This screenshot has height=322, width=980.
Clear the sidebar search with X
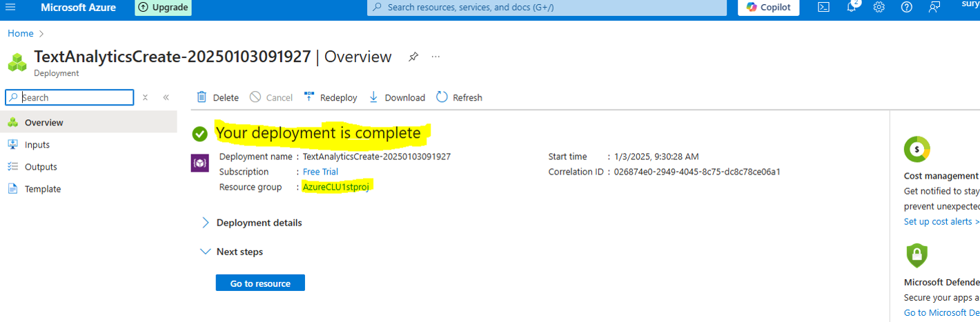click(145, 98)
